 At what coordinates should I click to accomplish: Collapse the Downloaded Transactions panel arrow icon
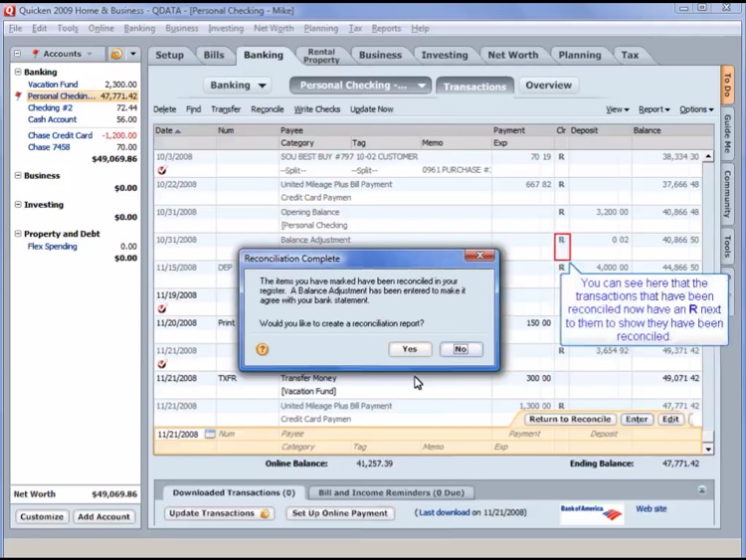pos(701,490)
